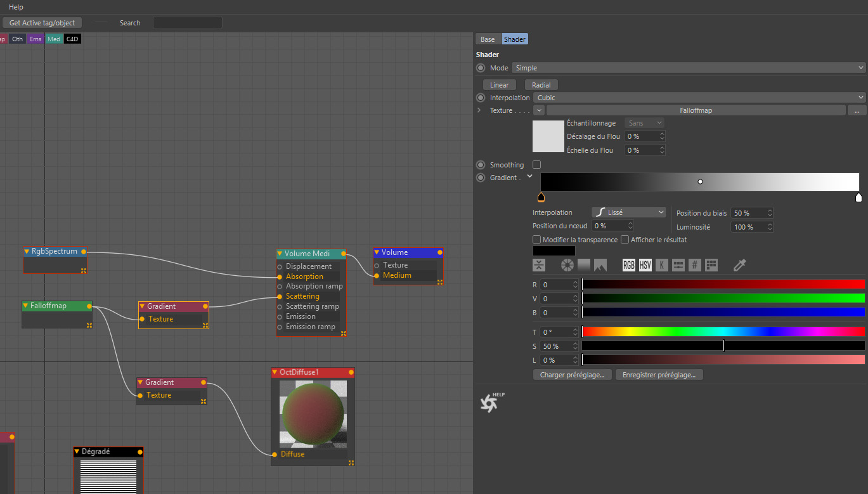Open the Échantillonnage dropdown set to Sans

[644, 123]
